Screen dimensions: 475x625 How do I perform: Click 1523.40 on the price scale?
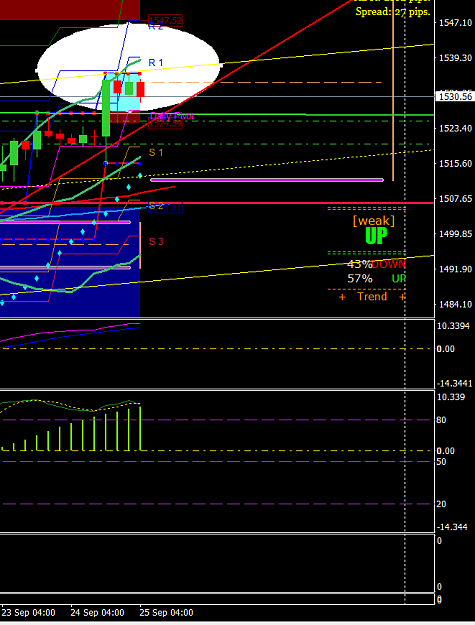(455, 128)
